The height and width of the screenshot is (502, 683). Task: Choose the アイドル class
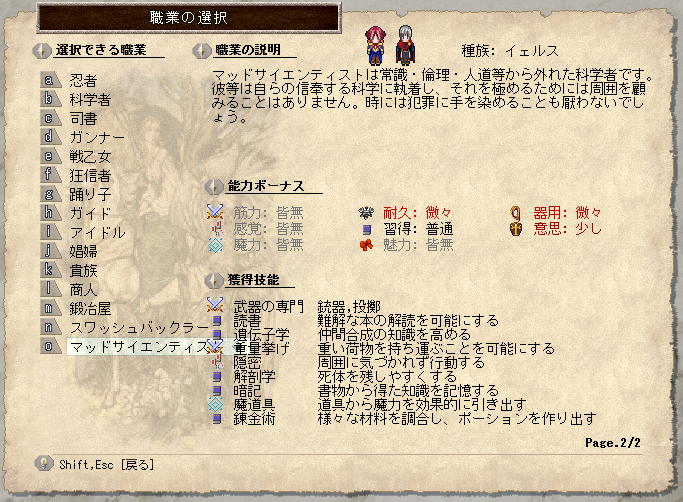pyautogui.click(x=98, y=232)
